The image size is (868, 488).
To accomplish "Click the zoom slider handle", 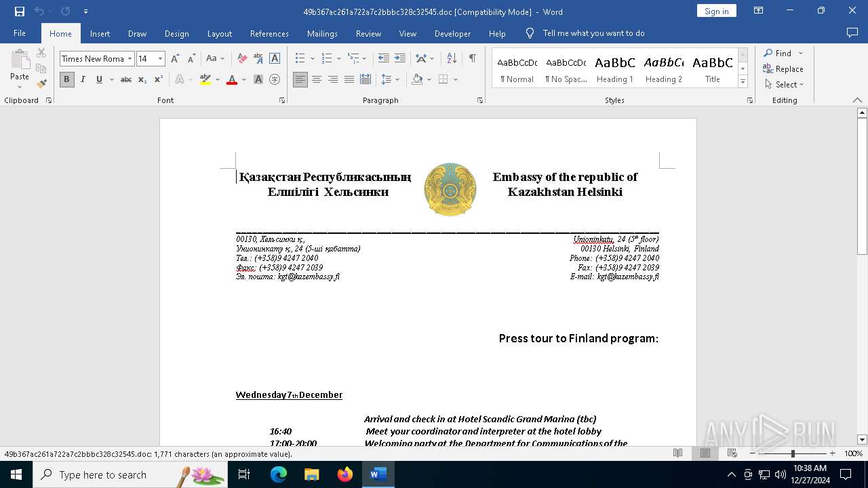I will click(x=793, y=453).
